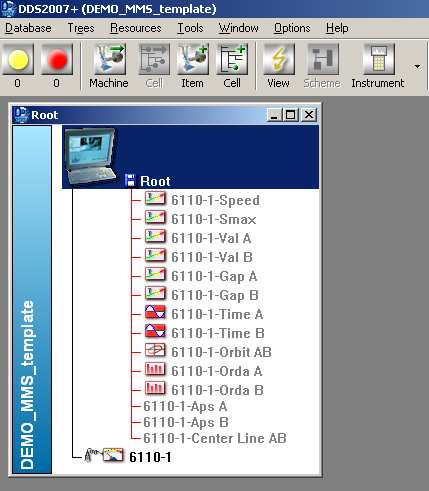Select the 6110-1-Speed label

point(215,200)
